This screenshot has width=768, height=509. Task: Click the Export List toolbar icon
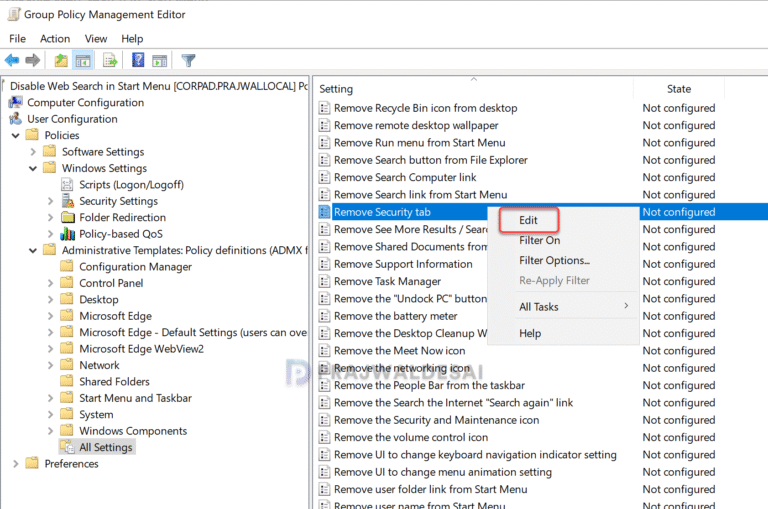point(110,61)
